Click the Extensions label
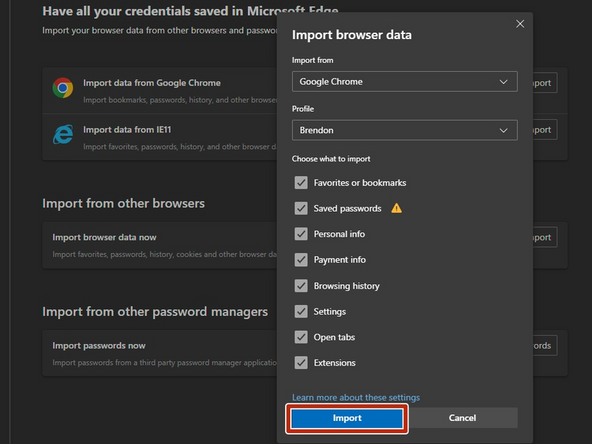The height and width of the screenshot is (444, 592). point(335,363)
